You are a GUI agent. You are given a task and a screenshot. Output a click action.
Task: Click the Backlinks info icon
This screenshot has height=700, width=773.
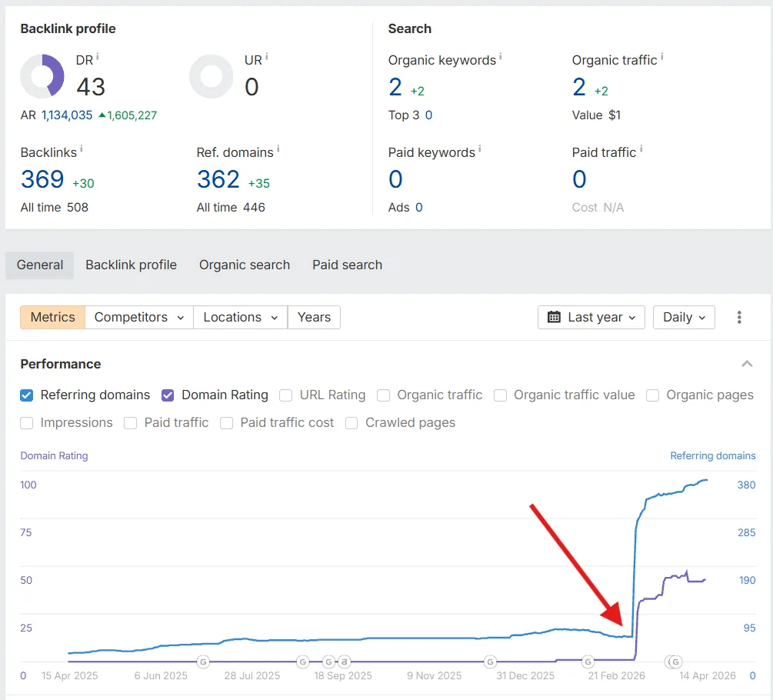point(82,149)
